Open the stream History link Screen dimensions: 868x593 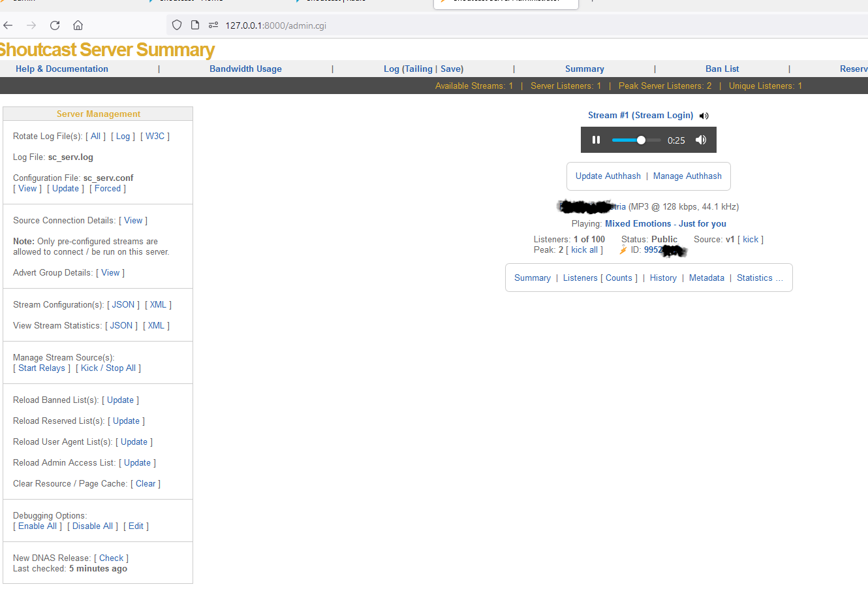[663, 278]
